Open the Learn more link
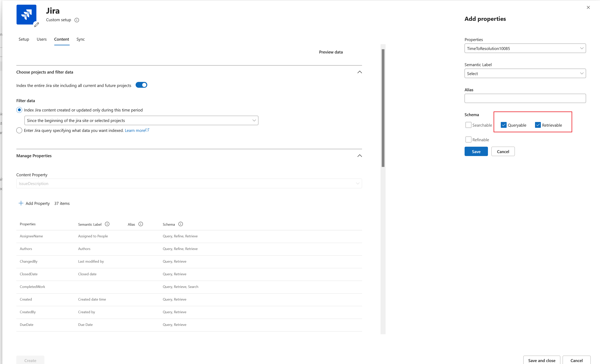Screen dimensions: 600x364 (x=135, y=131)
